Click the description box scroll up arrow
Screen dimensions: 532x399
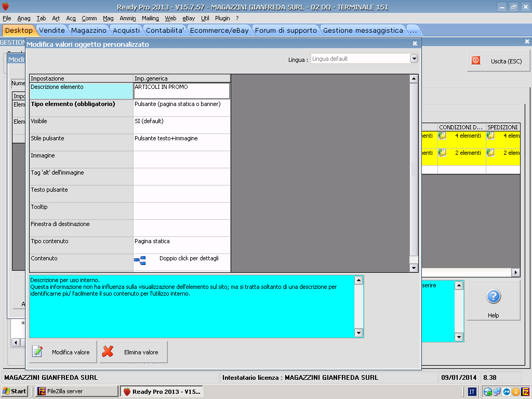[x=358, y=280]
